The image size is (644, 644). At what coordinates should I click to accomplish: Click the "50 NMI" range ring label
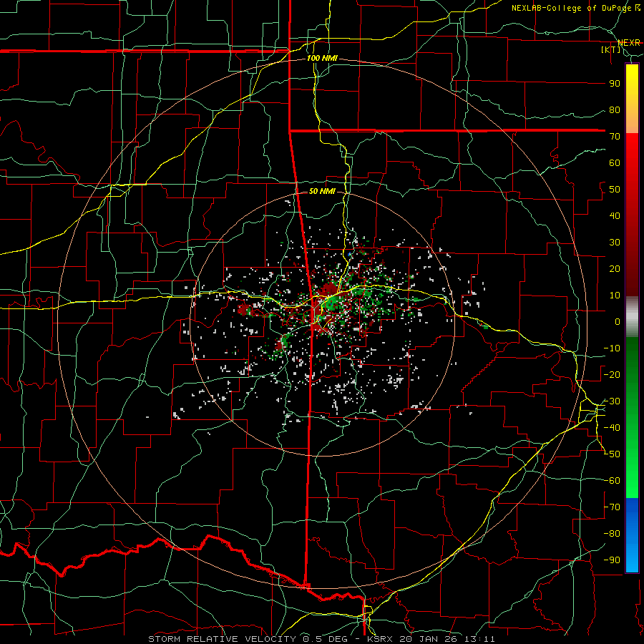click(x=322, y=191)
